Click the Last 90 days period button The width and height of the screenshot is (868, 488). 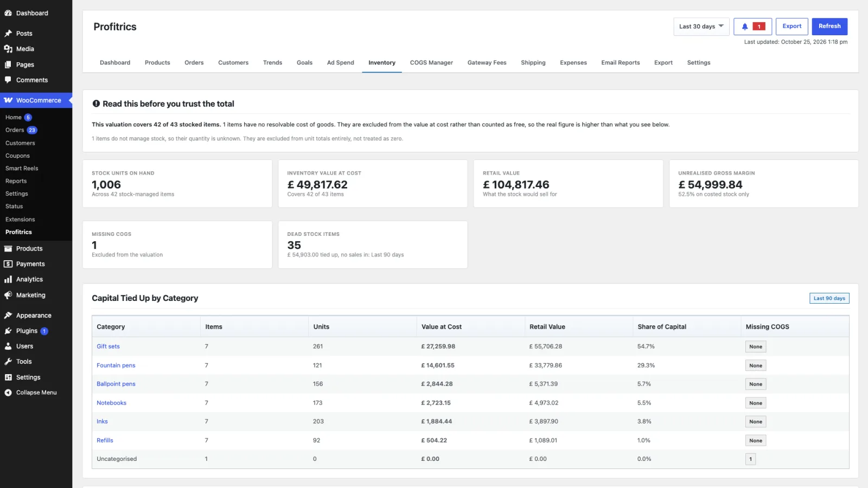click(829, 298)
